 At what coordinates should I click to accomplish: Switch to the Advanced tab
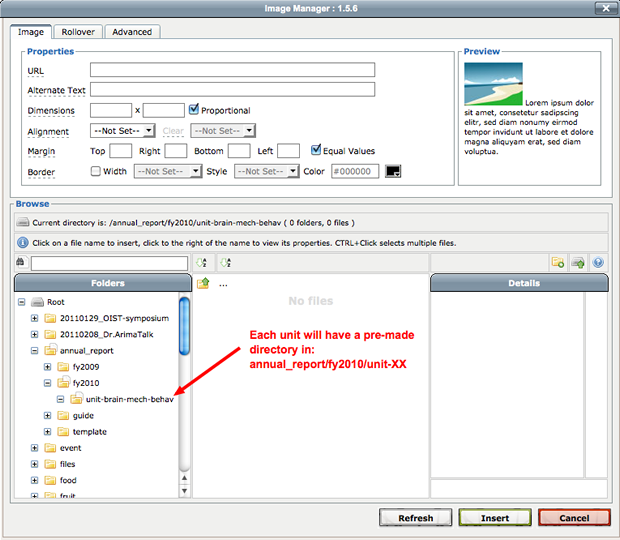coord(132,32)
